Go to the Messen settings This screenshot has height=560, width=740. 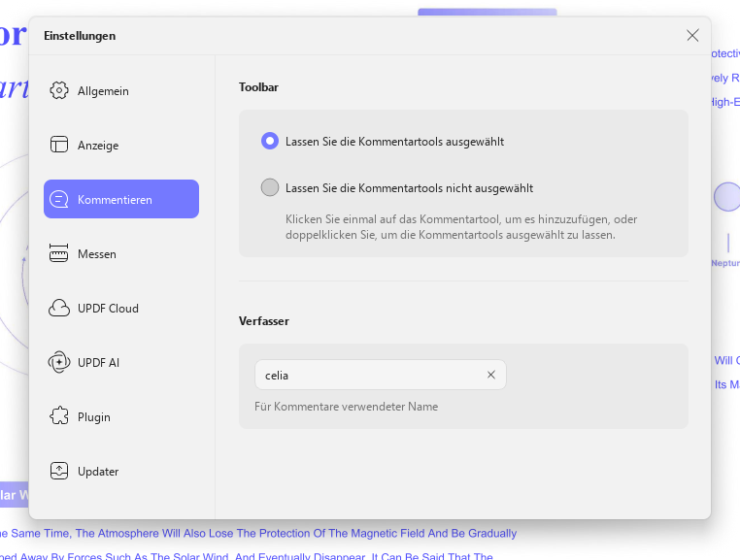pos(121,253)
